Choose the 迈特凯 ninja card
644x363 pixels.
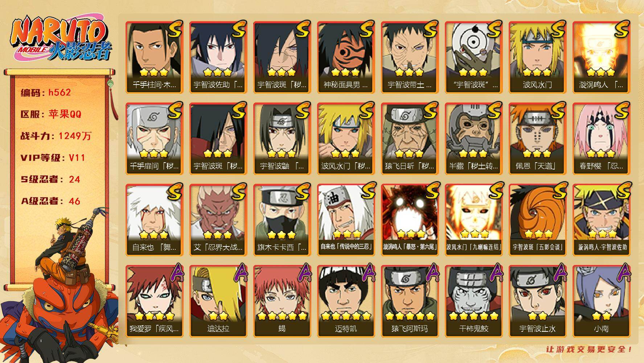[346, 301]
